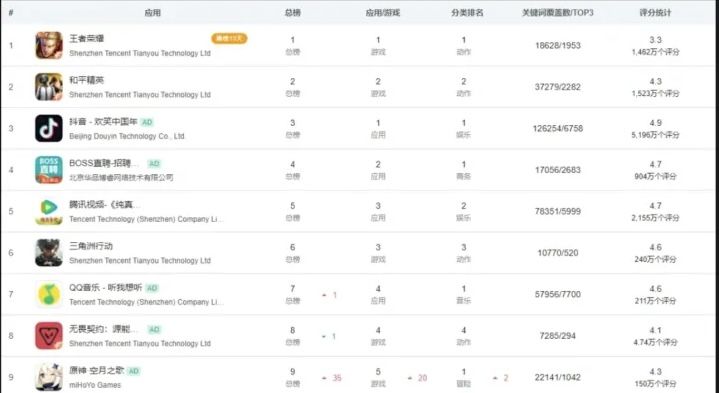719x393 pixels.
Task: Click the orange badge beside 王者荣耀
Action: click(x=229, y=39)
